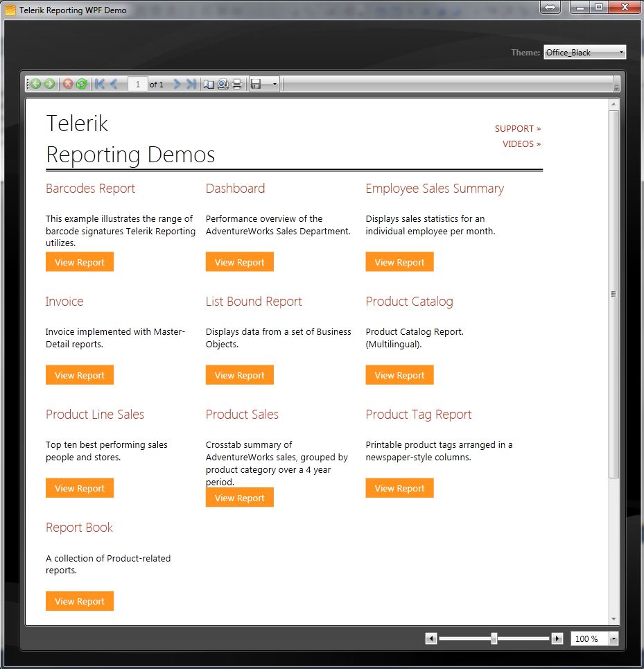Click 'Telerik' title text
644x669 pixels.
coord(77,123)
